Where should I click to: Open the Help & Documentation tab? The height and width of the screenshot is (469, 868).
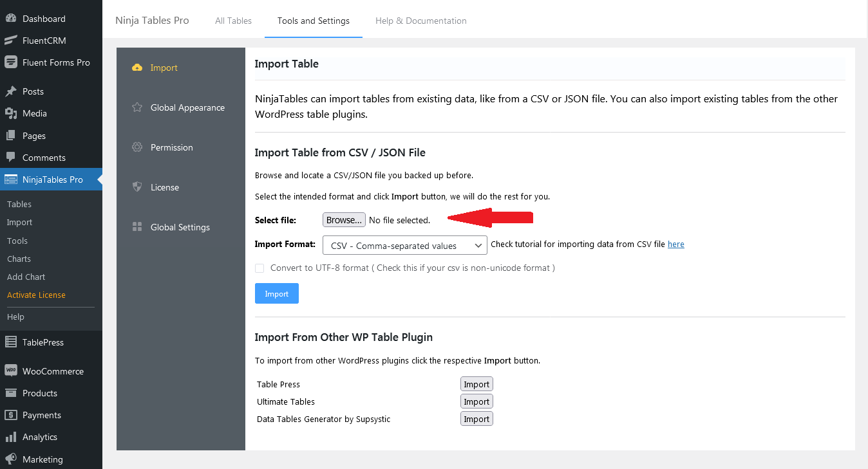click(x=420, y=21)
